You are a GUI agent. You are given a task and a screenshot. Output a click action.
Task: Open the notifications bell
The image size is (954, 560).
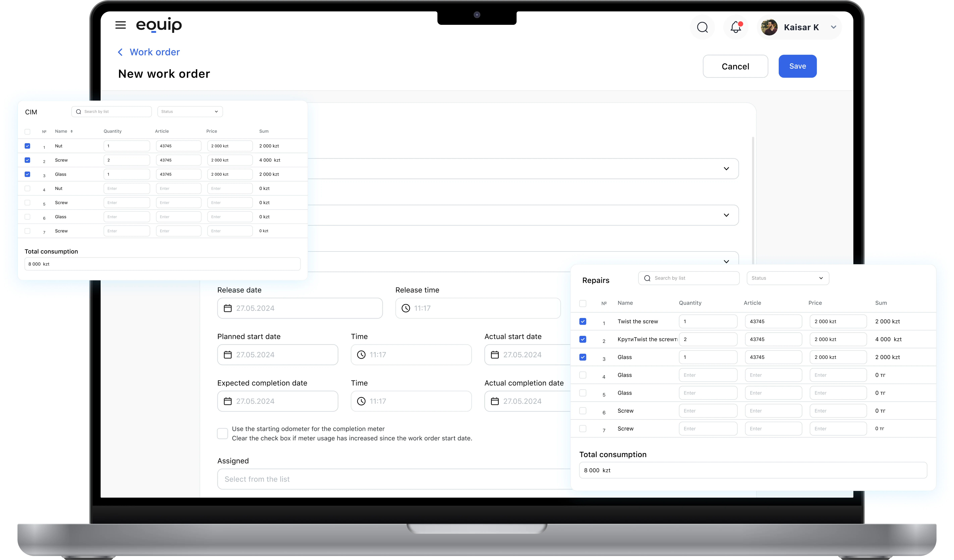736,27
